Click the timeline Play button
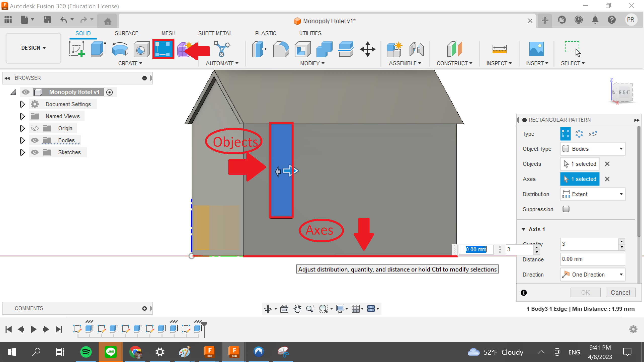 (33, 329)
